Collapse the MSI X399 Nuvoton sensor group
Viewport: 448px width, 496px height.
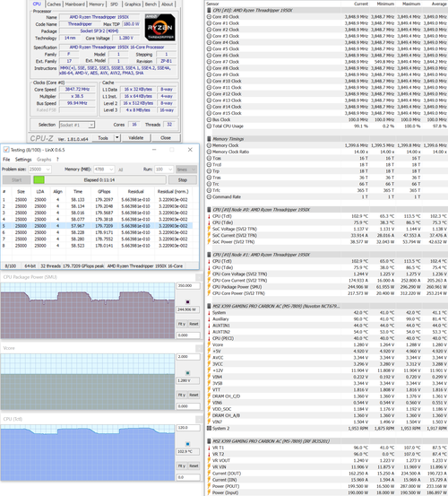(209, 306)
